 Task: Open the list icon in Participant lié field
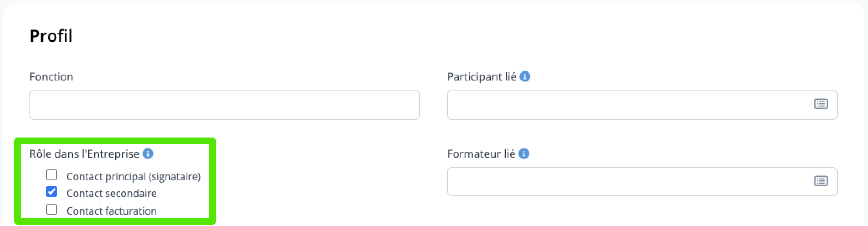click(x=821, y=104)
